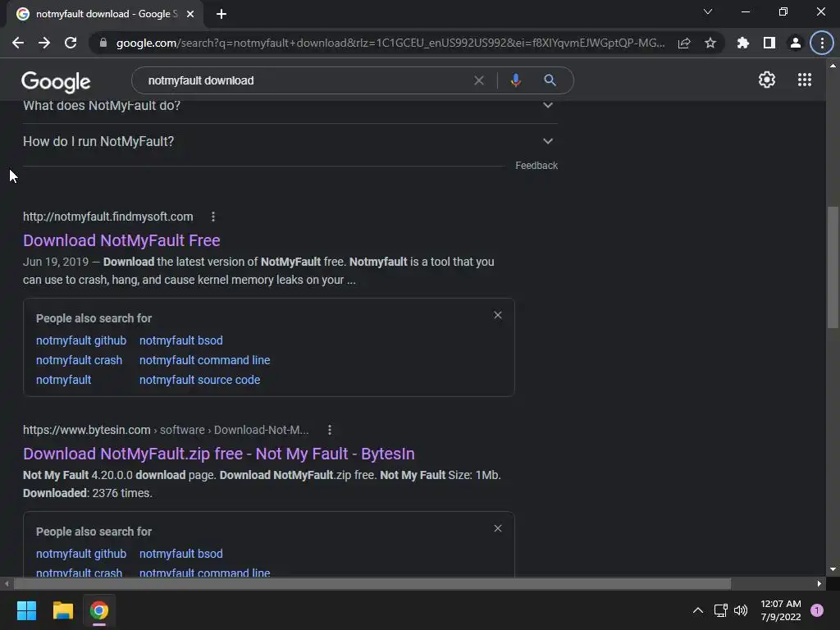Open notification center badge
The height and width of the screenshot is (630, 840).
tap(817, 610)
